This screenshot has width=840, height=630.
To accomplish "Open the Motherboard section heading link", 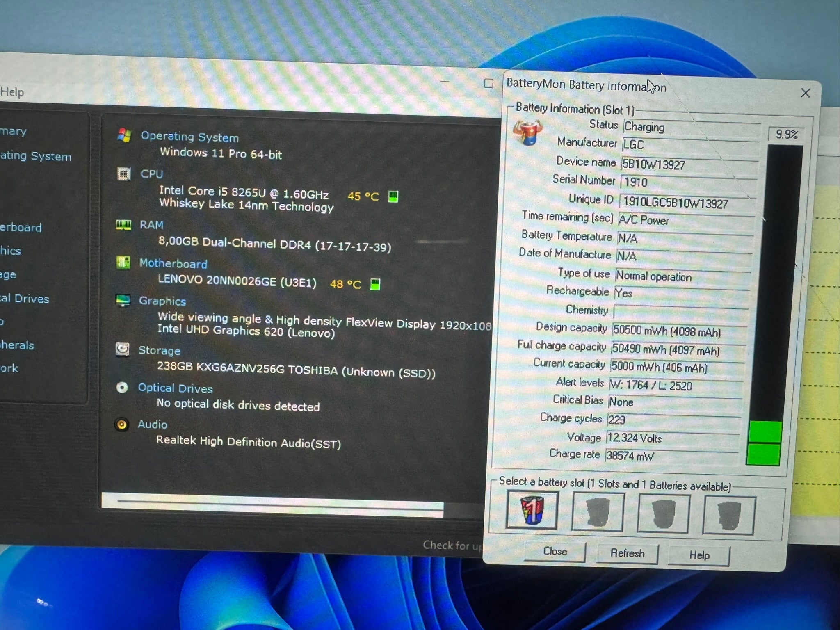I will tap(173, 263).
